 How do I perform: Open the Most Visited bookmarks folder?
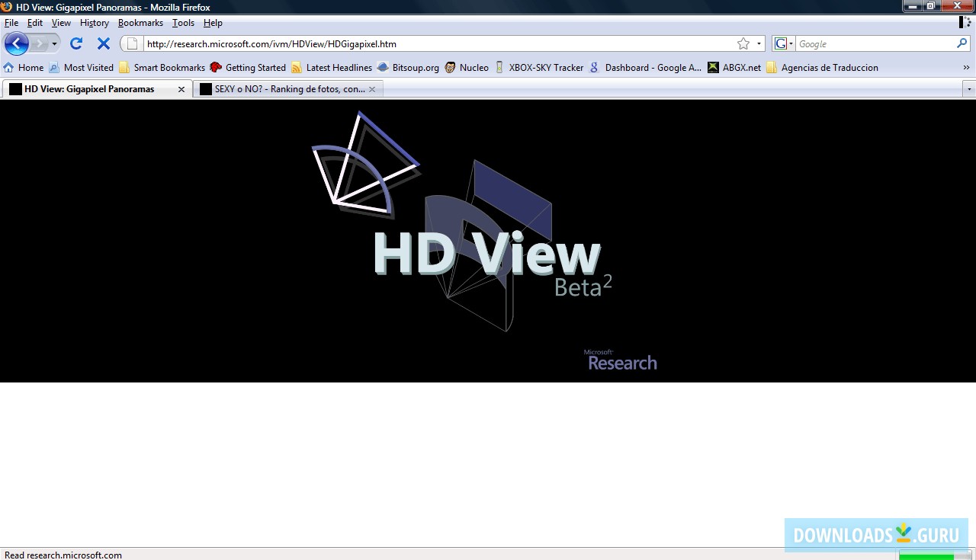(x=81, y=67)
